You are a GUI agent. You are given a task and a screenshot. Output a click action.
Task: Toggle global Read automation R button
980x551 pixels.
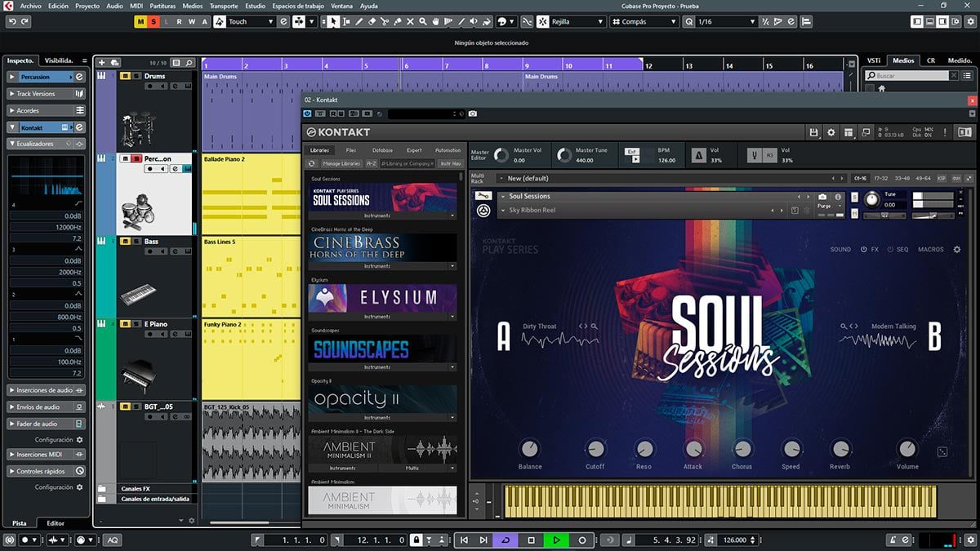(x=180, y=21)
